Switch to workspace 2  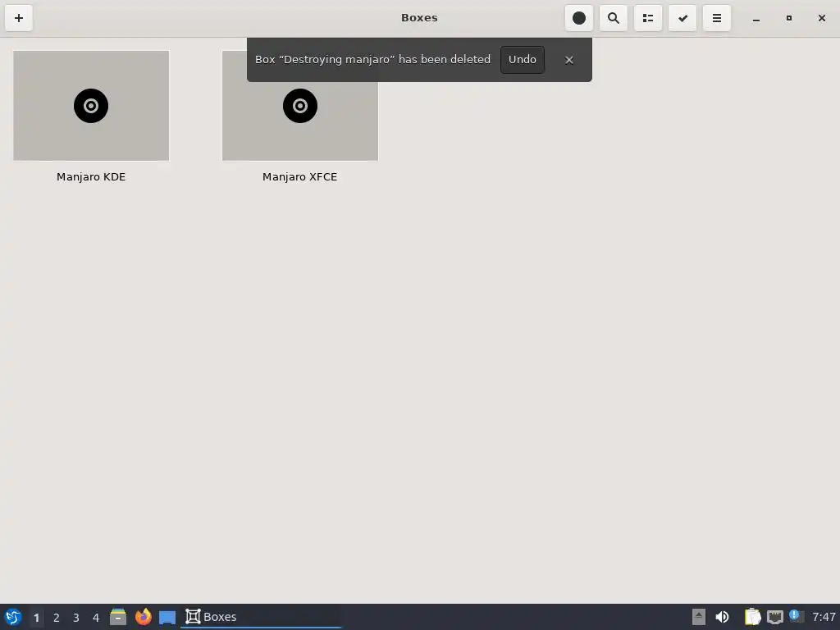[57, 618]
